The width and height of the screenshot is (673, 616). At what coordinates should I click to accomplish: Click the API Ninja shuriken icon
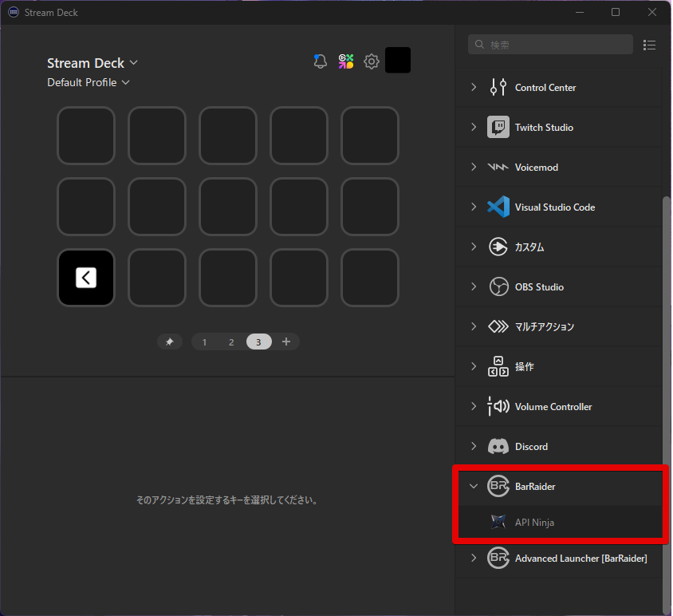pos(498,522)
